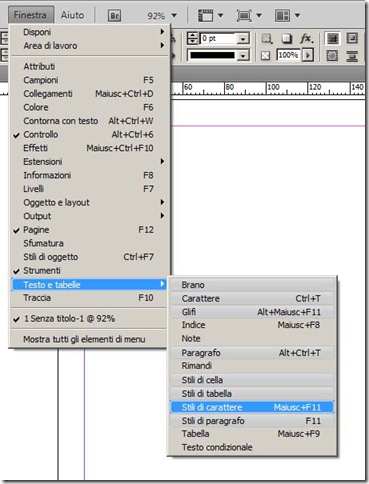This screenshot has height=484, width=369.
Task: Choose Stili di tabella
Action: 252,394
